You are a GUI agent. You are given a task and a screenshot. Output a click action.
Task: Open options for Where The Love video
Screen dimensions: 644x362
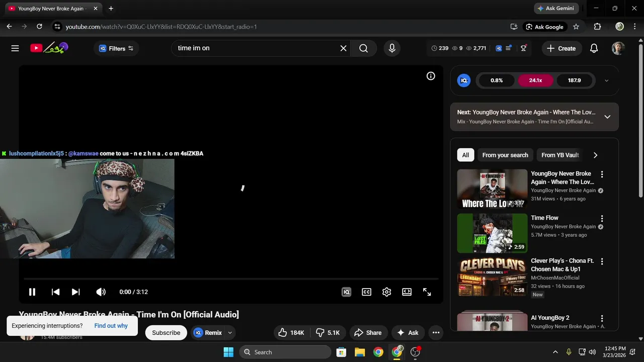pos(602,174)
